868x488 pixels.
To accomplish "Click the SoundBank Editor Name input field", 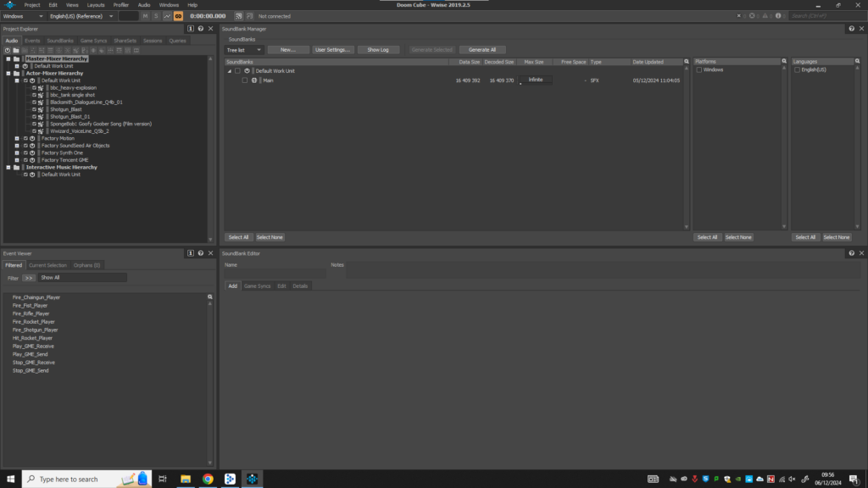I will 274,273.
